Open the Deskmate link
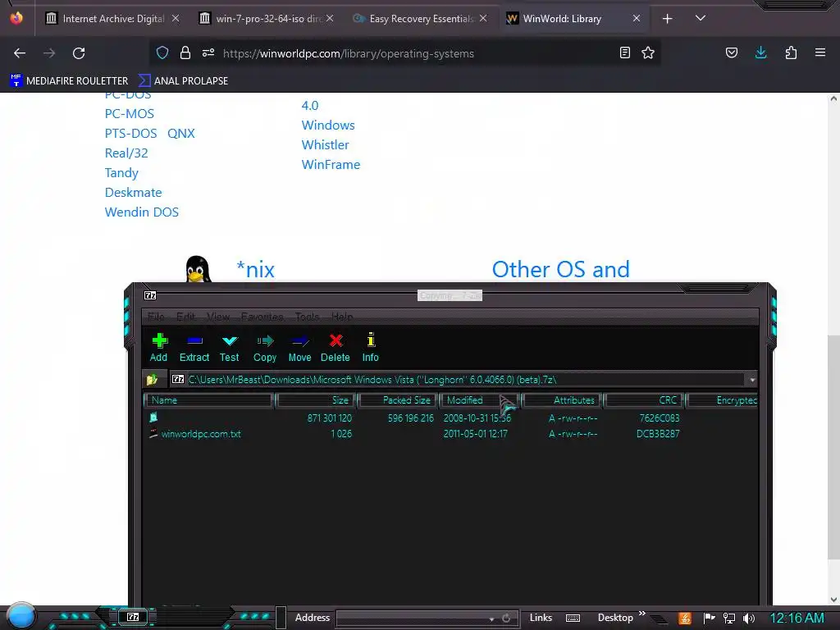The width and height of the screenshot is (840, 630). click(x=134, y=192)
